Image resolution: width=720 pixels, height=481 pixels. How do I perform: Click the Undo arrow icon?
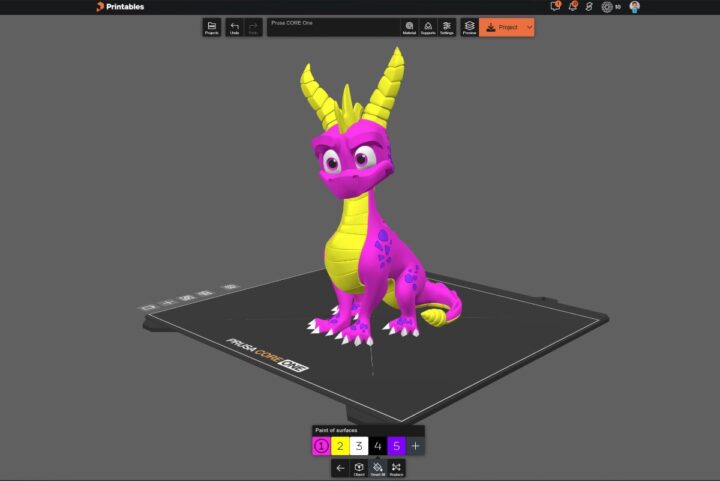point(234,27)
